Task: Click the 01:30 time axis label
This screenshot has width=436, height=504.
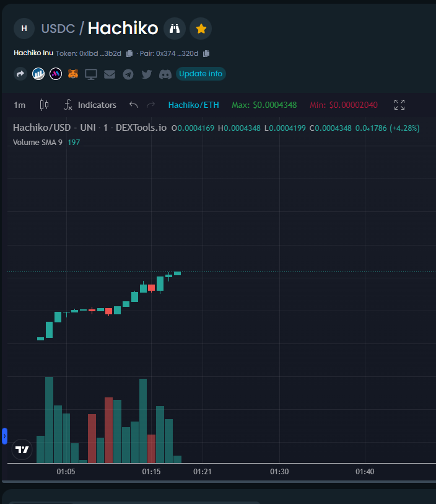Action: coord(279,472)
